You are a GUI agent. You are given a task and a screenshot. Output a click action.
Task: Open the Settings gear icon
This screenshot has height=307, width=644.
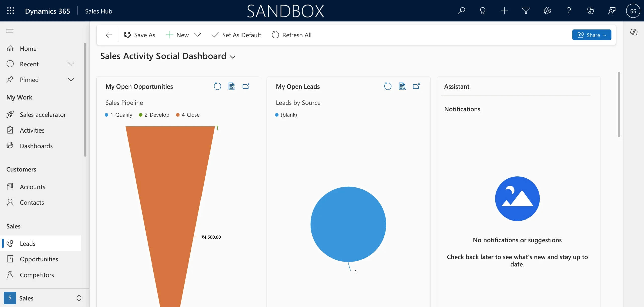point(547,11)
